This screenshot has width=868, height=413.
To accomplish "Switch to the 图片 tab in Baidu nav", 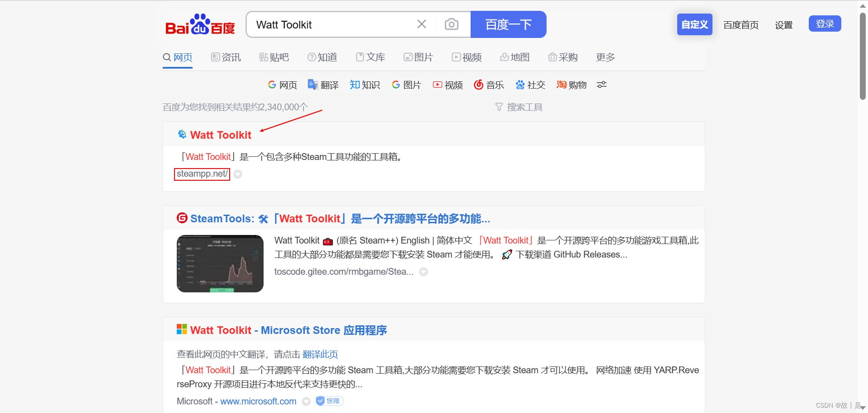I will [x=419, y=57].
